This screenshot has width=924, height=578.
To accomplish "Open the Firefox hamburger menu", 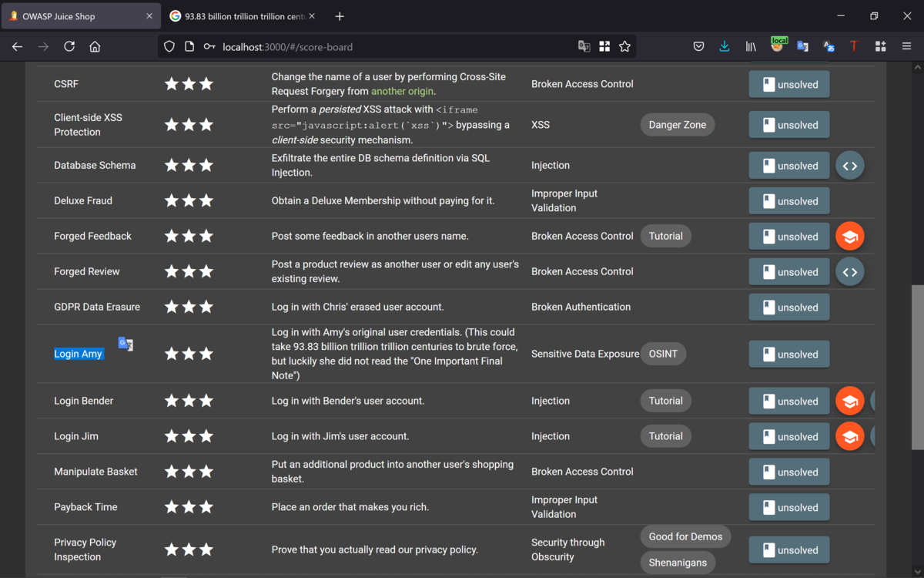I will (x=906, y=46).
